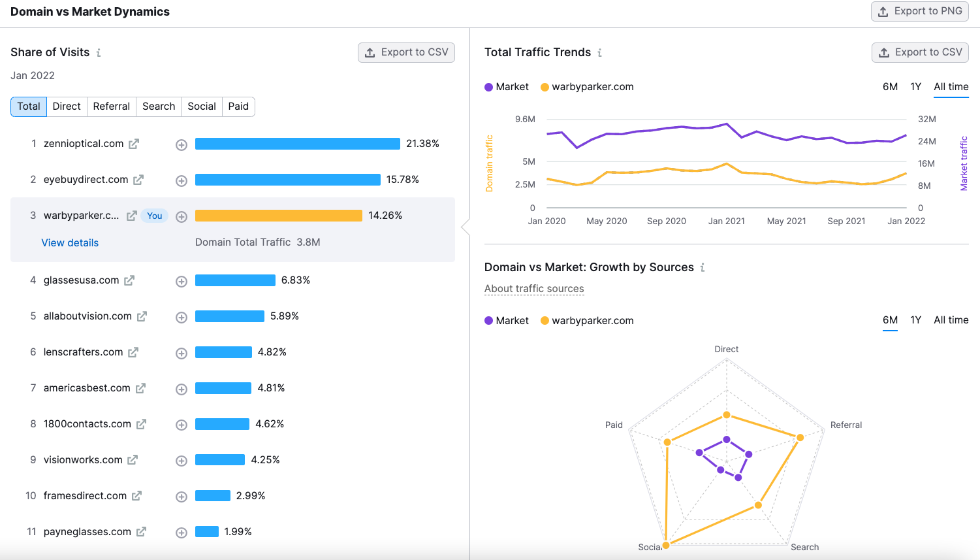Export Share of Visits to CSV
The width and height of the screenshot is (980, 560).
[406, 52]
